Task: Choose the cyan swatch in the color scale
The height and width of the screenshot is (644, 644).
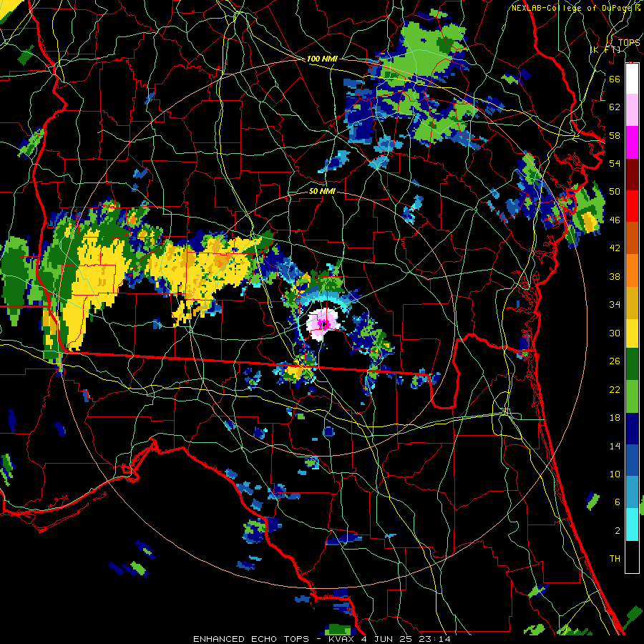Action: (632, 525)
